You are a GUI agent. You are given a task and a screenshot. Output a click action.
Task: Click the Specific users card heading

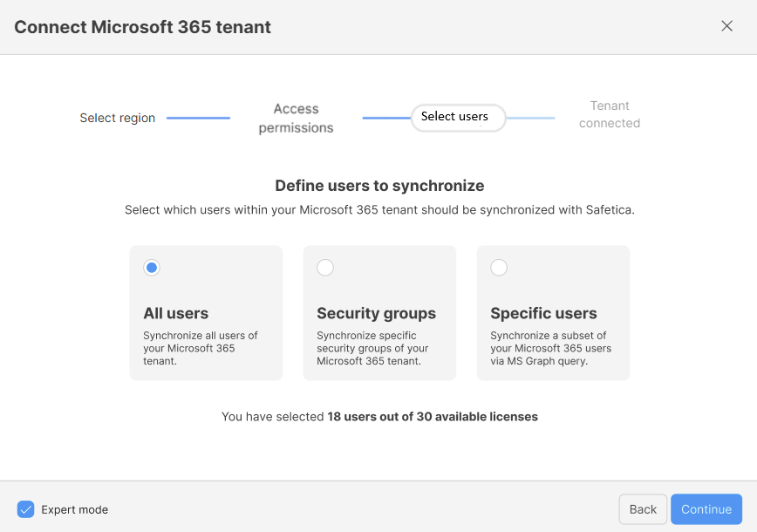(x=543, y=313)
